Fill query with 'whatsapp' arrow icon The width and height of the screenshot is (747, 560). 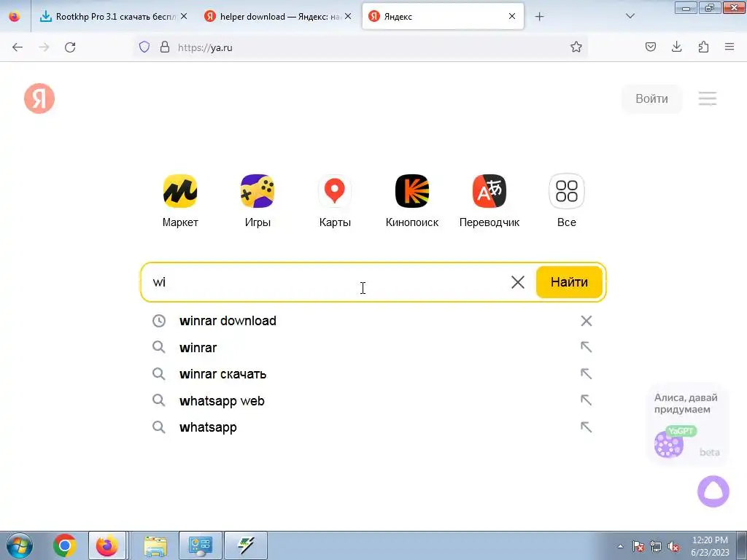pyautogui.click(x=587, y=427)
